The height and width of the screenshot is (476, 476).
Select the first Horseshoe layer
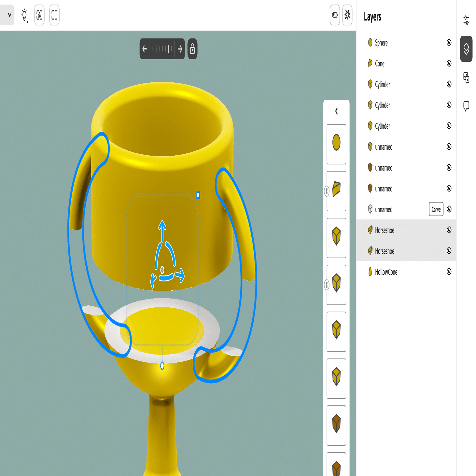385,230
